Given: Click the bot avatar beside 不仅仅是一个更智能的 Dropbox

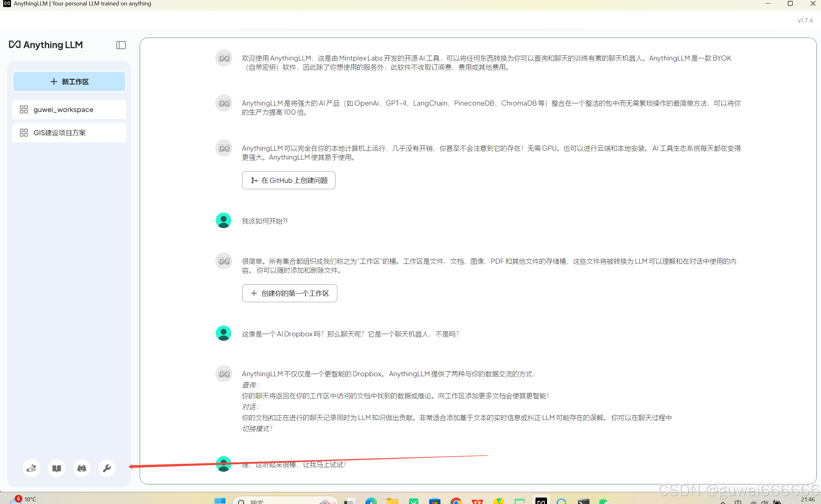Looking at the screenshot, I should point(224,374).
